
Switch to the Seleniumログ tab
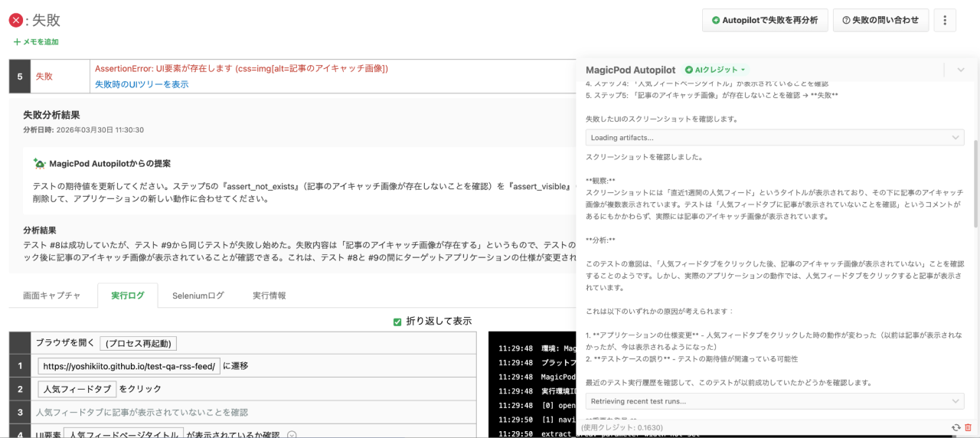tap(198, 296)
